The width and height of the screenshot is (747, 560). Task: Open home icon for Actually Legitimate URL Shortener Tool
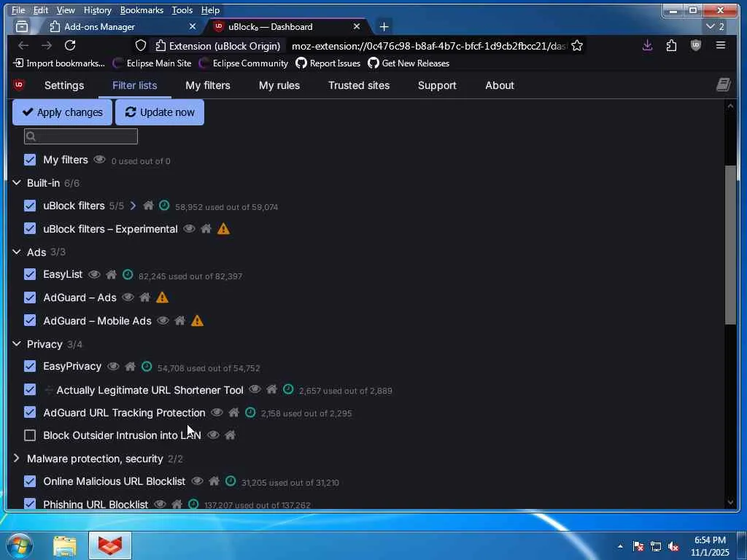[271, 389]
